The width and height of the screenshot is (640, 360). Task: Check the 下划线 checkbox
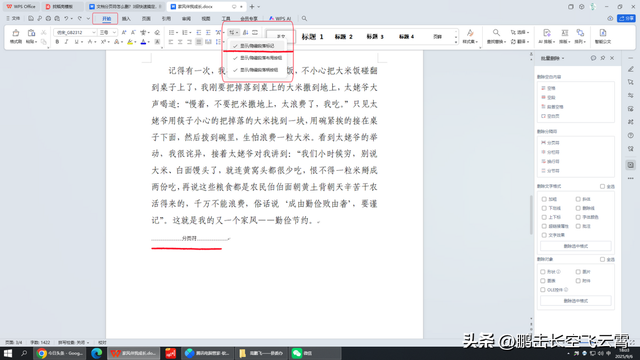click(544, 208)
